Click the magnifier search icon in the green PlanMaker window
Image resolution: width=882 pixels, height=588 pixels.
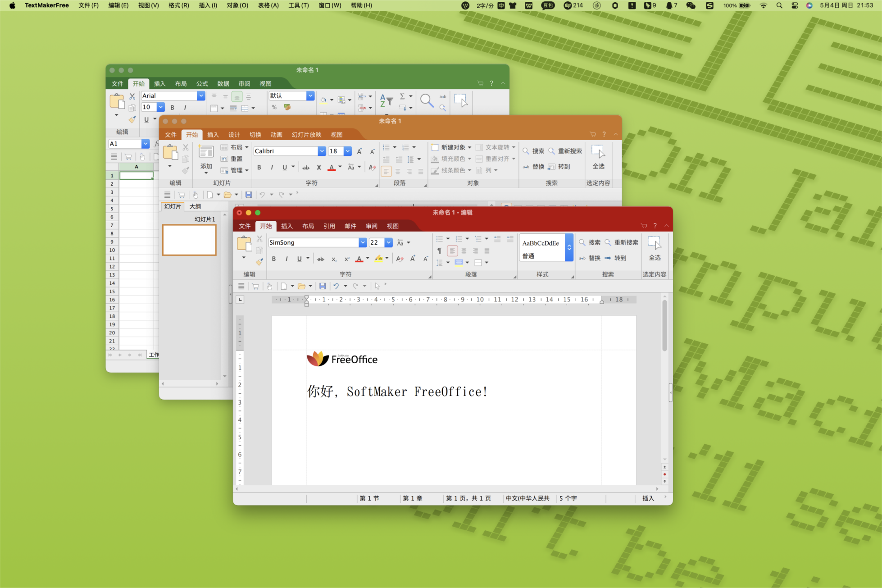pos(427,100)
